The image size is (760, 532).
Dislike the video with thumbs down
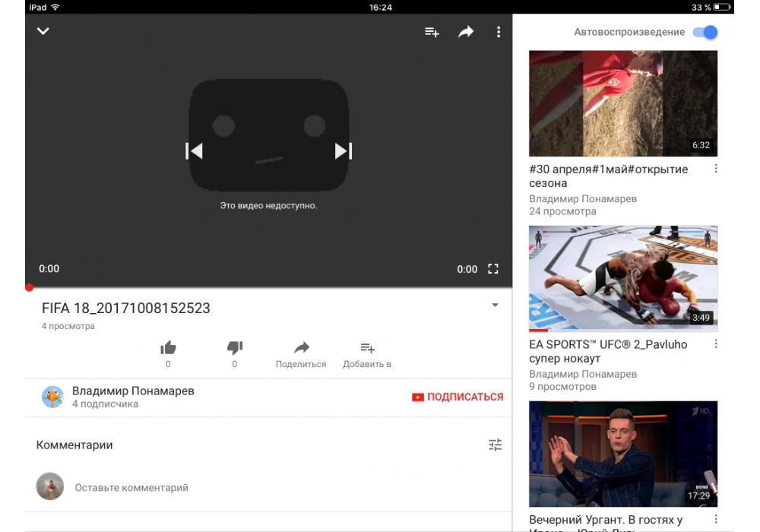(x=234, y=348)
